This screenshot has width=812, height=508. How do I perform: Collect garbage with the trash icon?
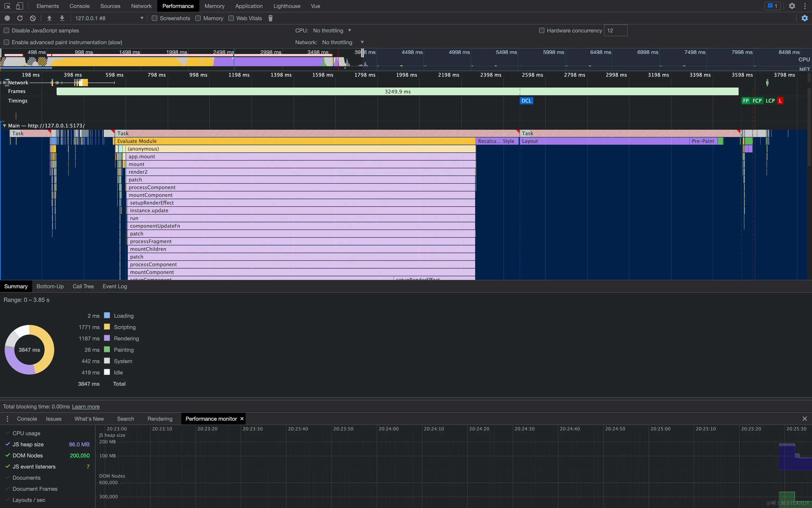[270, 18]
